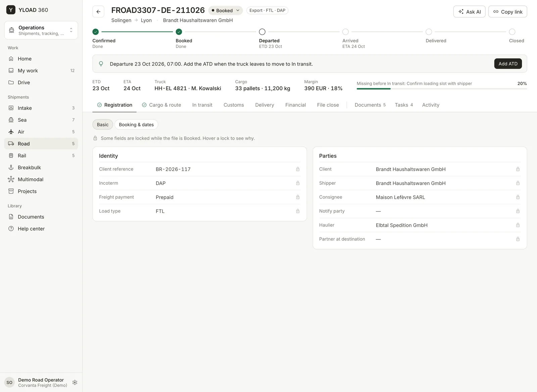Click the Copy link button
Viewport: 537px width, 392px height.
click(x=507, y=12)
